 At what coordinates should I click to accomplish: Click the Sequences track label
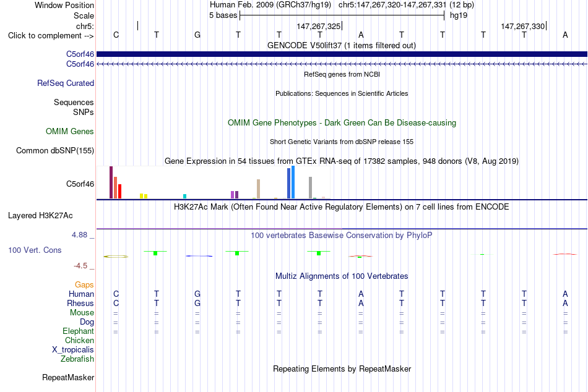click(74, 102)
